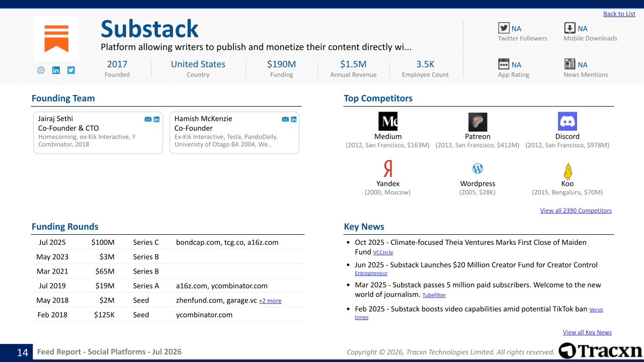The width and height of the screenshot is (644, 362).
Task: View all Key News
Action: pos(587,332)
